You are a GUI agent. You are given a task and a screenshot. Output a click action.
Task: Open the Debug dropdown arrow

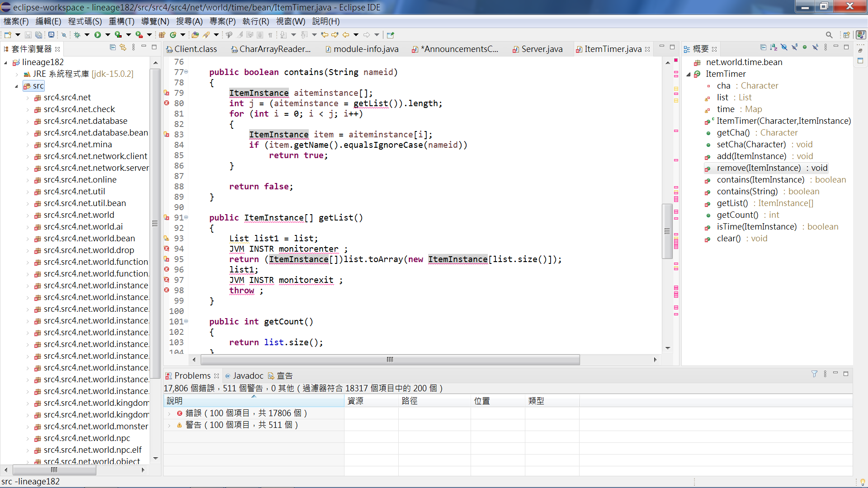(87, 35)
